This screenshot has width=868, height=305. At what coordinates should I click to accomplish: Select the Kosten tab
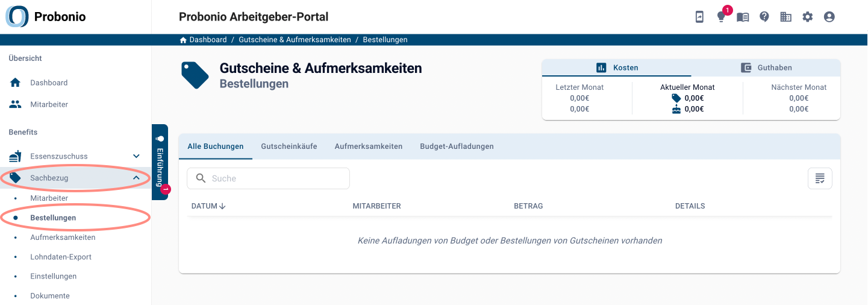(617, 68)
